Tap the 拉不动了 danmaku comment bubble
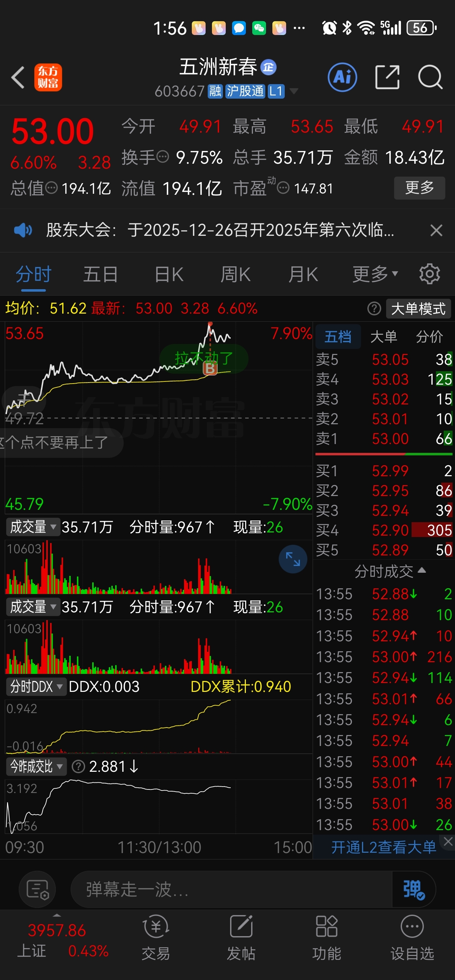Image resolution: width=455 pixels, height=980 pixels. [204, 358]
